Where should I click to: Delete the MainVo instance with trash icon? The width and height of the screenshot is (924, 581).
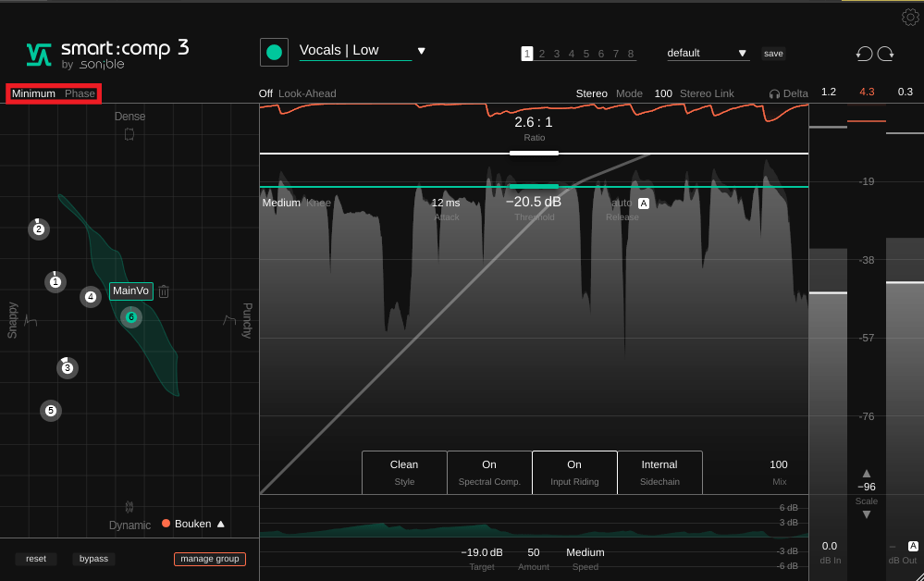164,291
